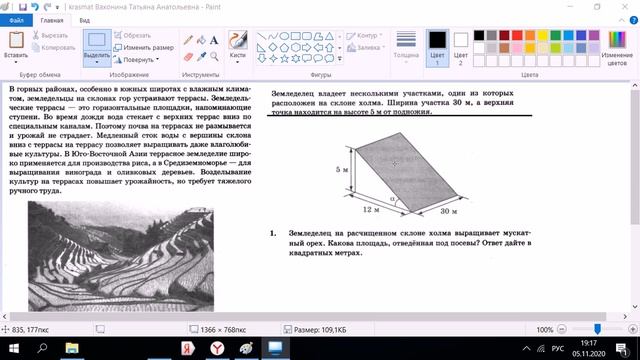Choose the pentagon shape
Image resolution: width=640 pixels, height=360 pixels.
284,47
